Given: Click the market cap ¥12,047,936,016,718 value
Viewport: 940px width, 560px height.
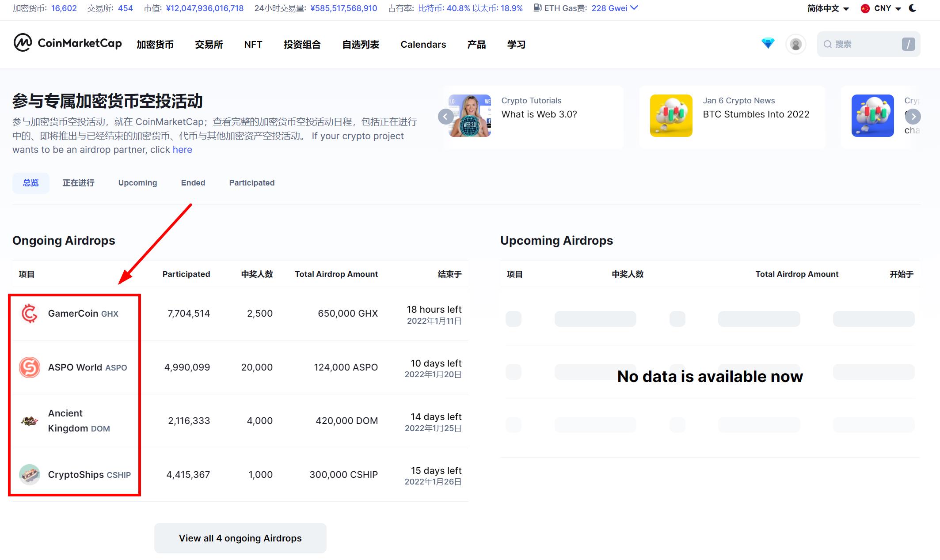Looking at the screenshot, I should coord(205,8).
